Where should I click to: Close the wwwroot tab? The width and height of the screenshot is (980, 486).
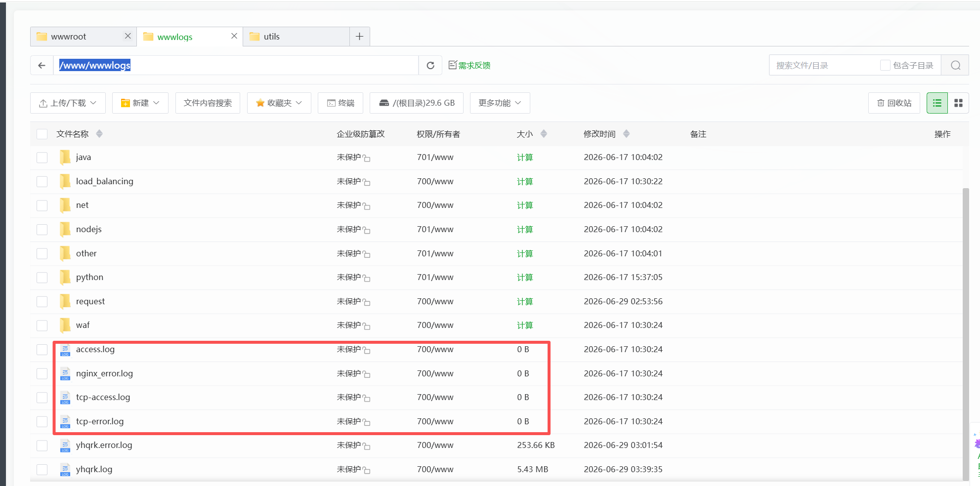click(x=128, y=36)
